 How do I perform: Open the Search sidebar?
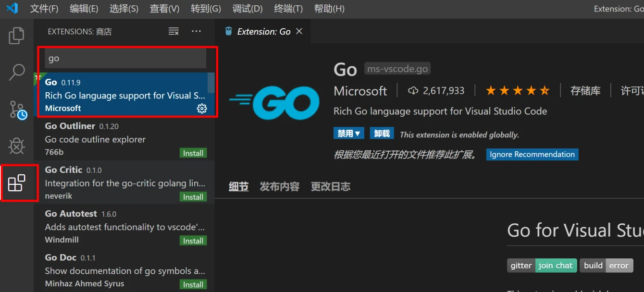click(17, 72)
